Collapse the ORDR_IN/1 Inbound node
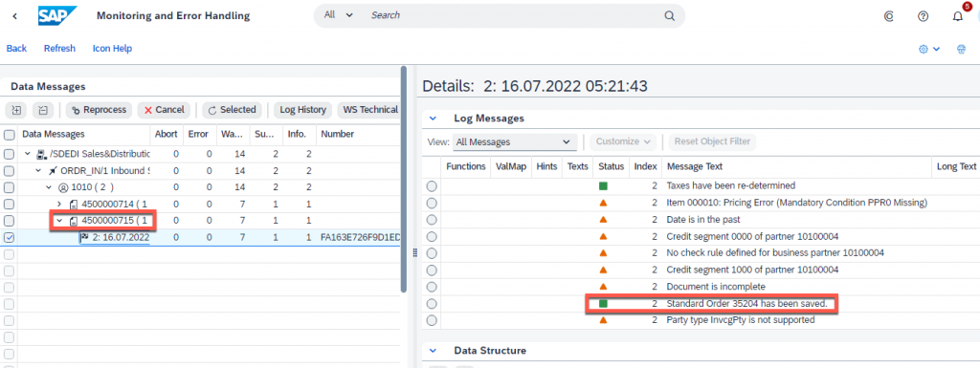This screenshot has width=980, height=368. coord(38,171)
